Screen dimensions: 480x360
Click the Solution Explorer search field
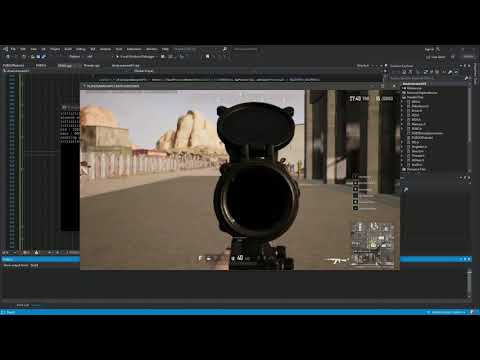coord(428,78)
